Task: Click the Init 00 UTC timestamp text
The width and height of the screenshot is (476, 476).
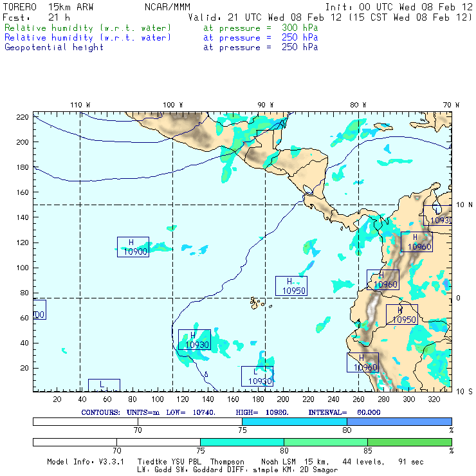Action: point(399,7)
